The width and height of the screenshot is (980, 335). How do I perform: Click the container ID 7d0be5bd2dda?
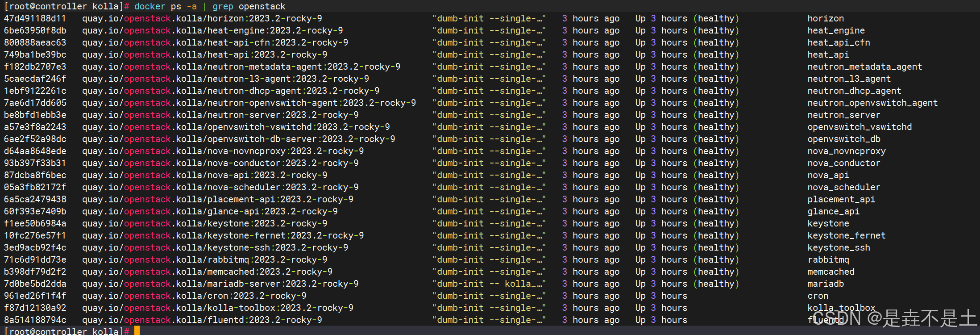pos(35,284)
